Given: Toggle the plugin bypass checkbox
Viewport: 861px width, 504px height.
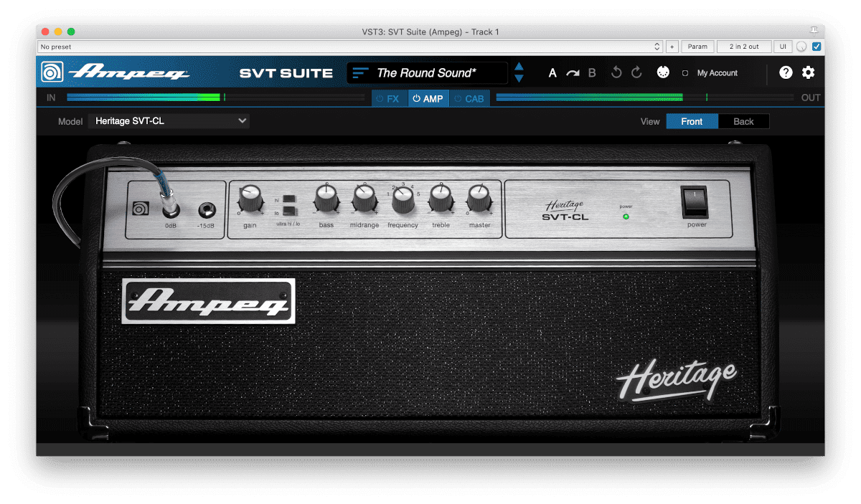Looking at the screenshot, I should tap(817, 47).
